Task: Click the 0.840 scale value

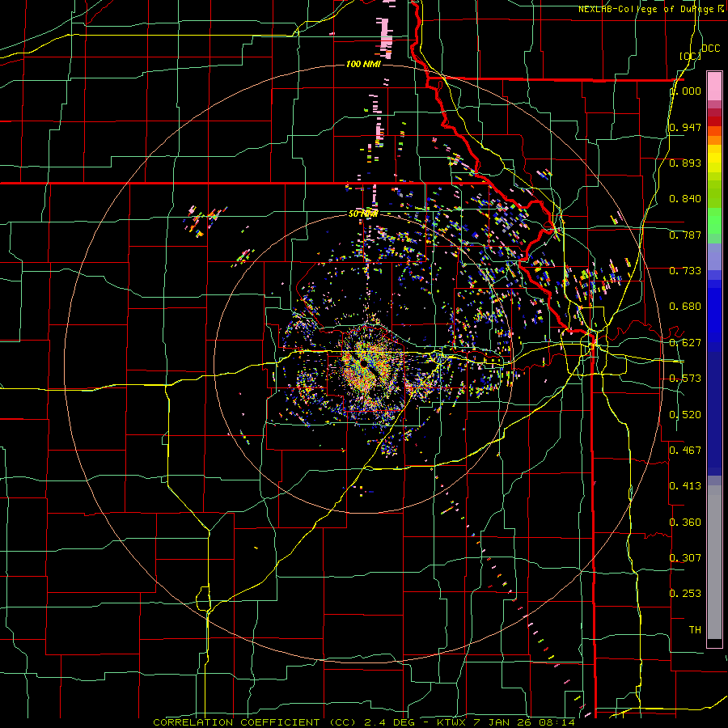Action: tap(685, 199)
